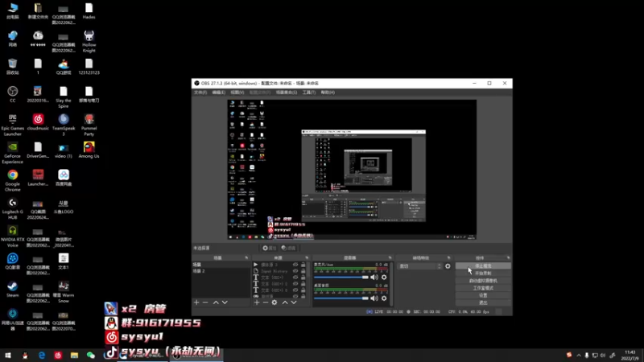
Task: Open the Epic Games Launcher desktop icon
Action: [13, 125]
